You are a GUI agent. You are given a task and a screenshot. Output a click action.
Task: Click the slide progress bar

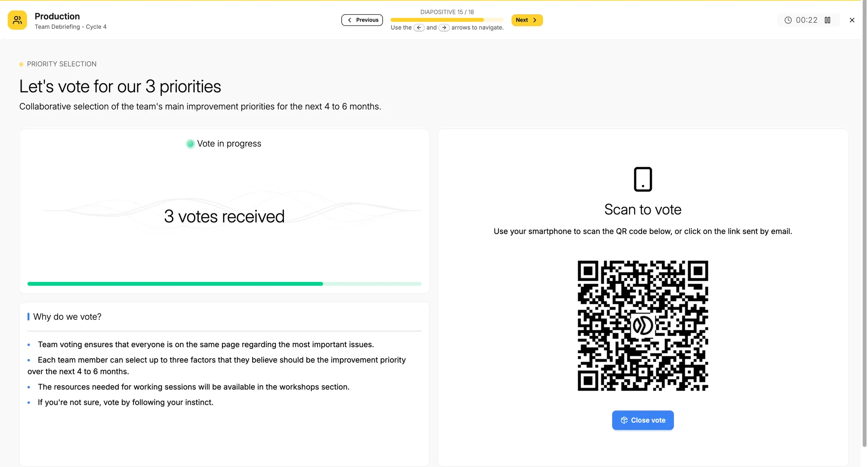pyautogui.click(x=447, y=20)
